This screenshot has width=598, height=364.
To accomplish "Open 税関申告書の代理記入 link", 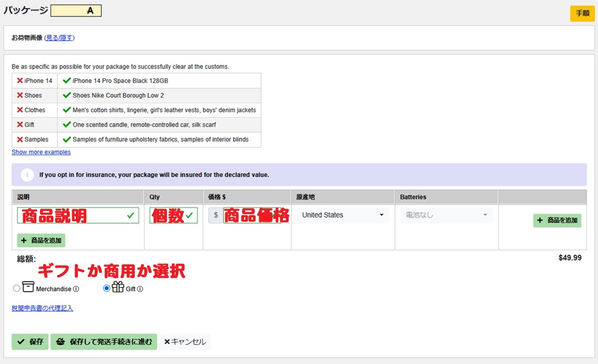I will (x=42, y=308).
